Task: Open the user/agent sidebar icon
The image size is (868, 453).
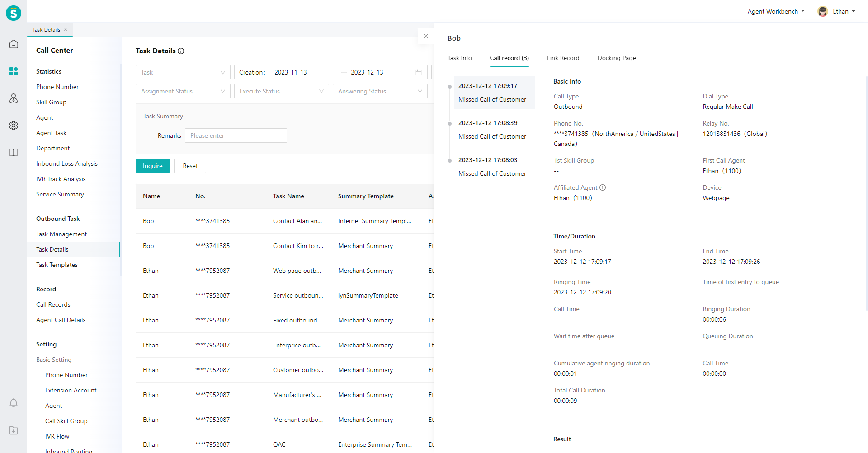Action: click(x=14, y=98)
